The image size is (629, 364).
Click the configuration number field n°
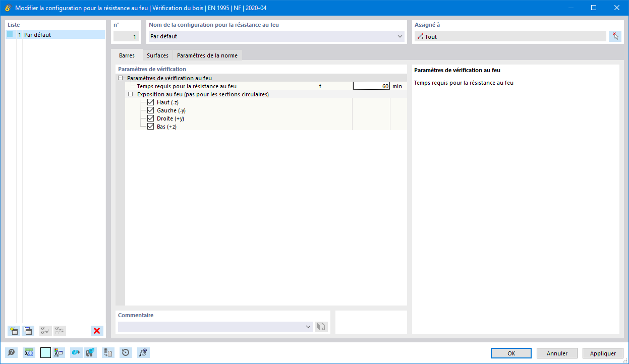click(126, 36)
